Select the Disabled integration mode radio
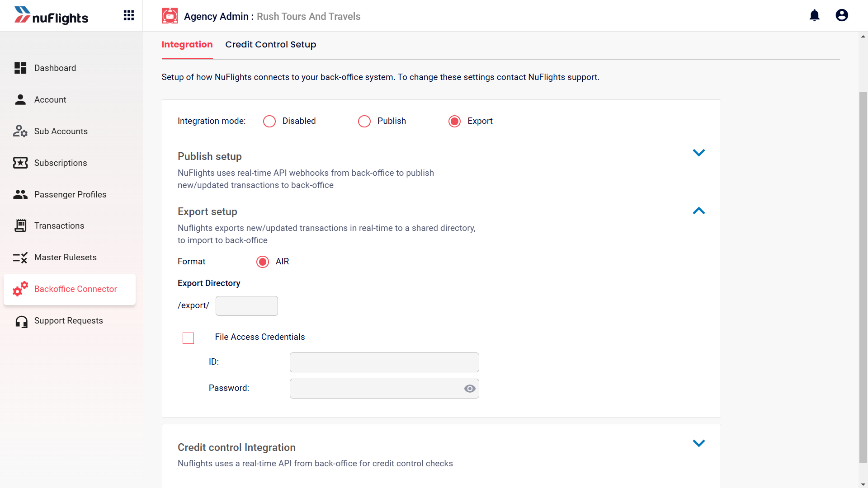The width and height of the screenshot is (868, 488). pyautogui.click(x=269, y=121)
